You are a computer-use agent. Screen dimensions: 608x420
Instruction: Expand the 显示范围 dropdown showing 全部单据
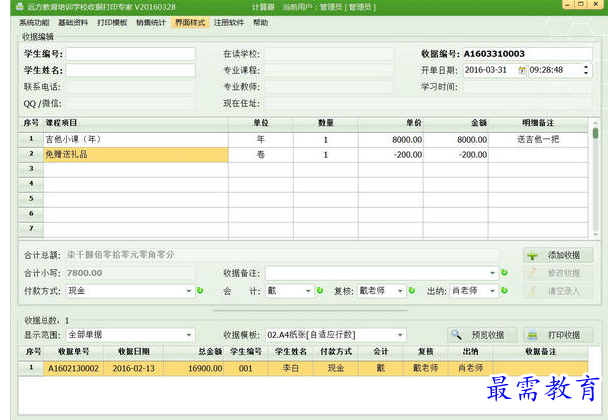(188, 335)
